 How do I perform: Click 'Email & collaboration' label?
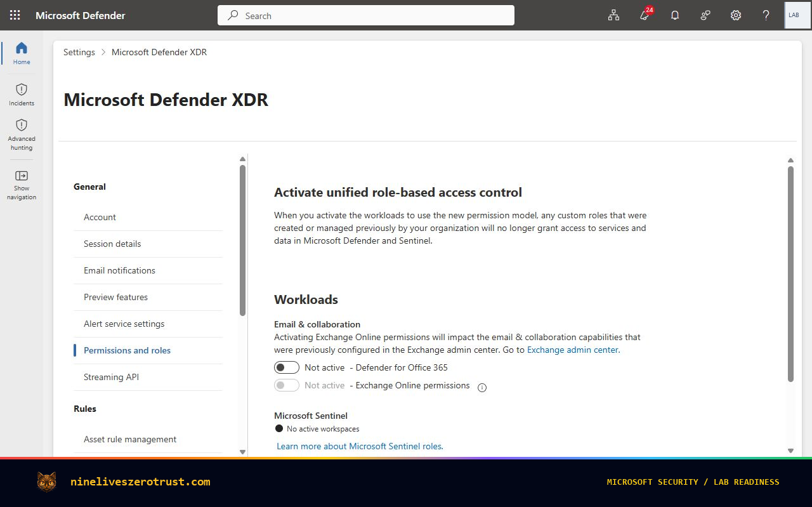point(317,324)
